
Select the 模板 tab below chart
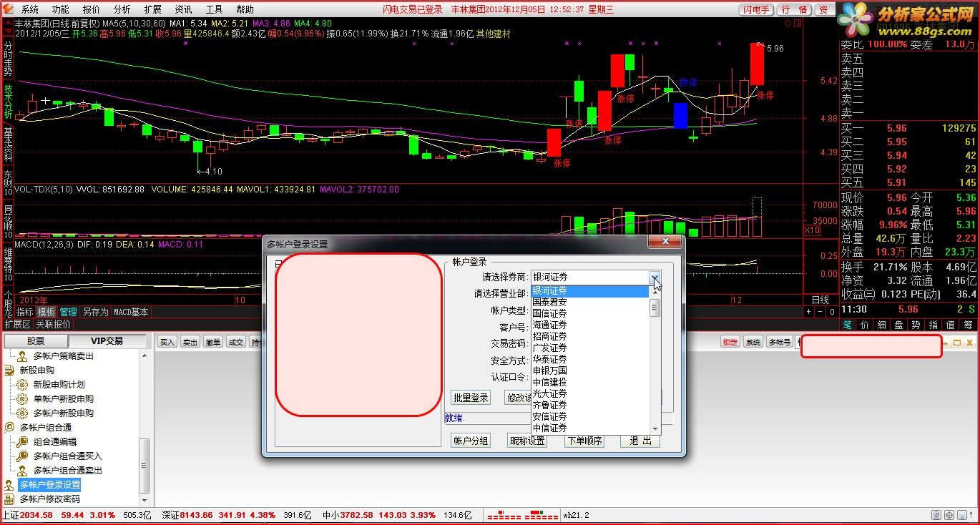[46, 313]
